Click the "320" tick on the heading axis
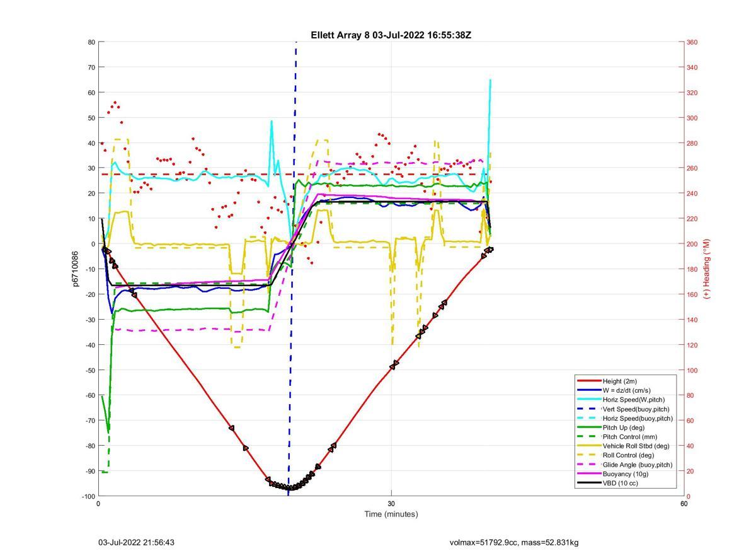 pyautogui.click(x=692, y=93)
